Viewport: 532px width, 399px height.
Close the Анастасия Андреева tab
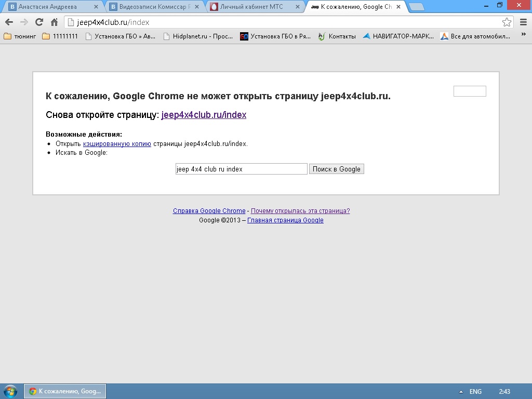(96, 7)
